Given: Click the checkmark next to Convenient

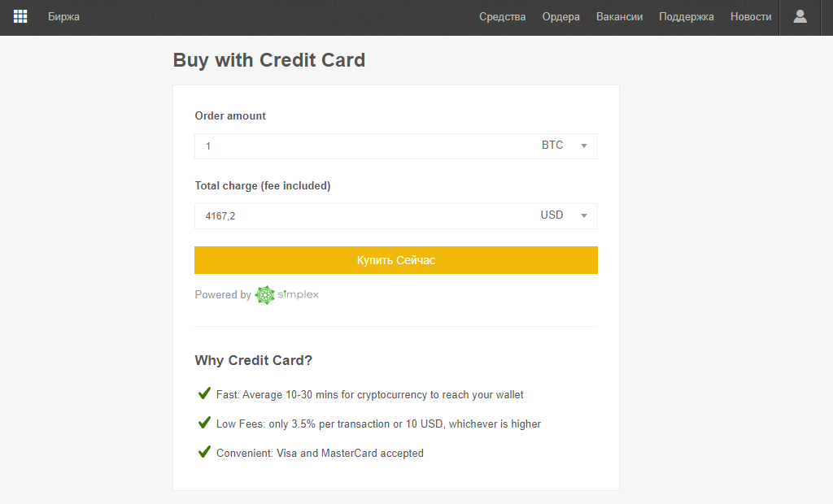Looking at the screenshot, I should click(204, 452).
